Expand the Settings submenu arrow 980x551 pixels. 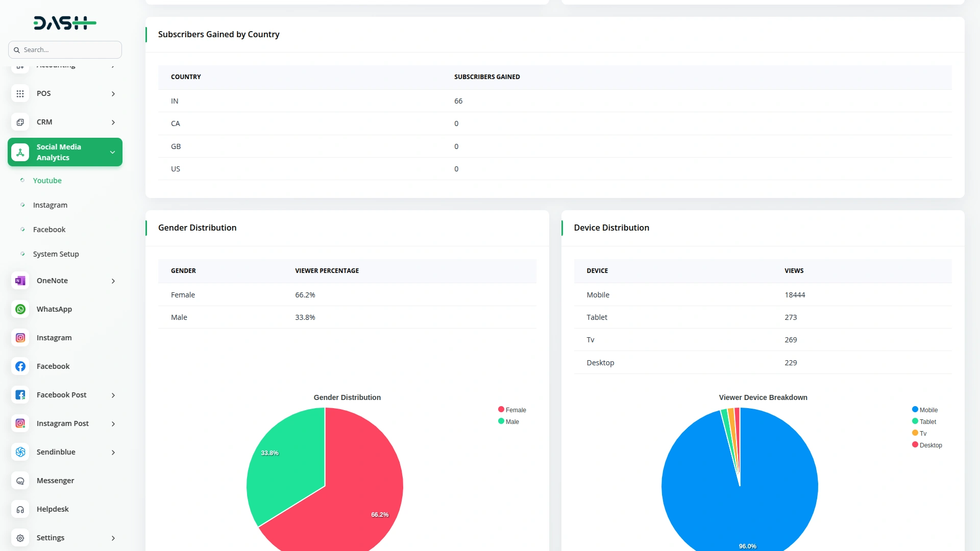(113, 538)
